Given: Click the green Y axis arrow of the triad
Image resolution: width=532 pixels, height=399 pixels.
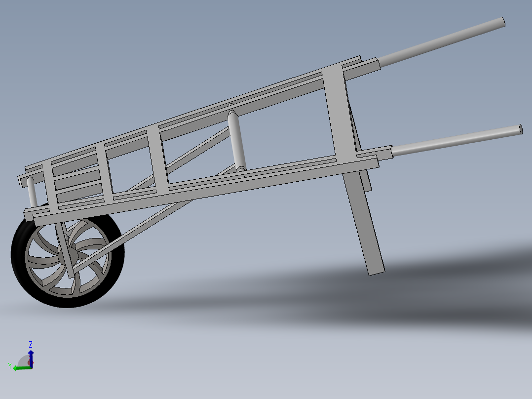Looking at the screenshot, I should [22, 368].
